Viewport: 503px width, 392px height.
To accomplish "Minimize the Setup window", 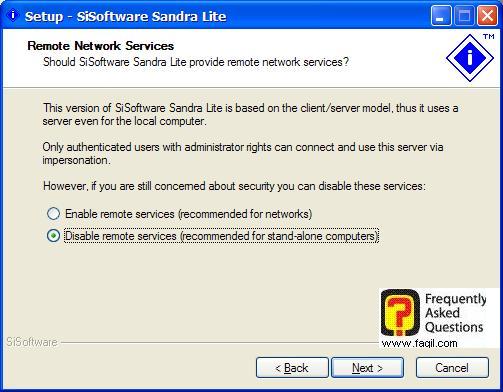I will pyautogui.click(x=441, y=16).
